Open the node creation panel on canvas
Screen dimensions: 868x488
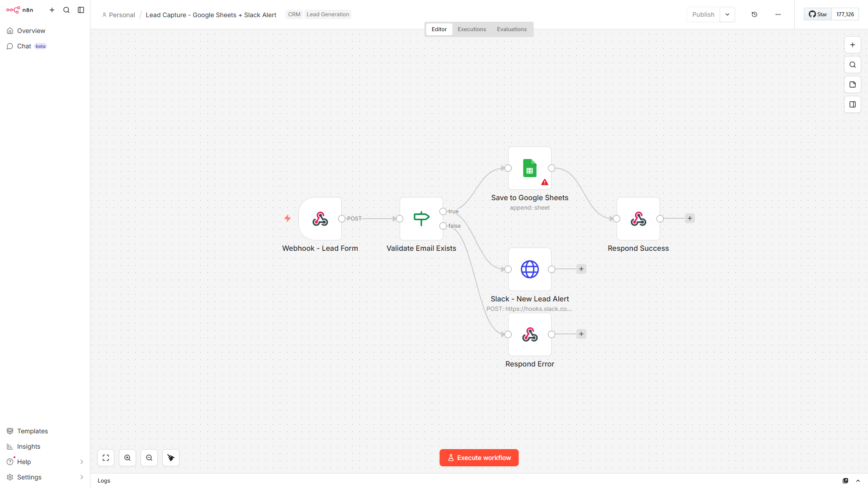[x=853, y=44]
